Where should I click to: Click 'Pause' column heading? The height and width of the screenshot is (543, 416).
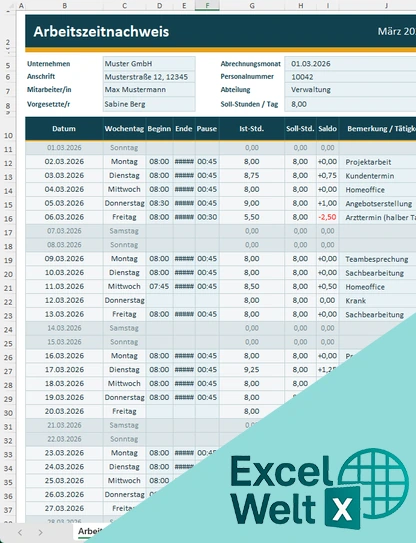point(207,128)
